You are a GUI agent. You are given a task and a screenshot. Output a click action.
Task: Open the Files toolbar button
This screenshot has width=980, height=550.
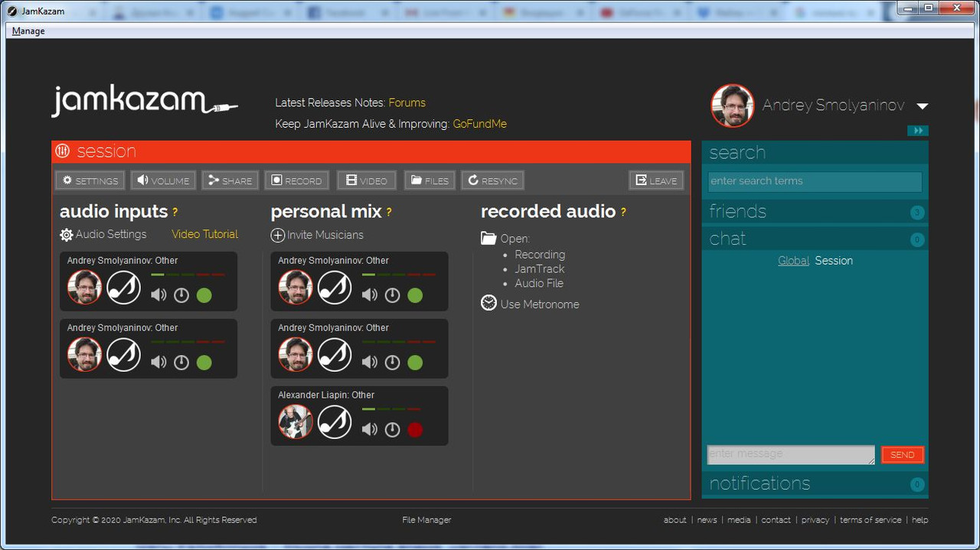tap(430, 181)
